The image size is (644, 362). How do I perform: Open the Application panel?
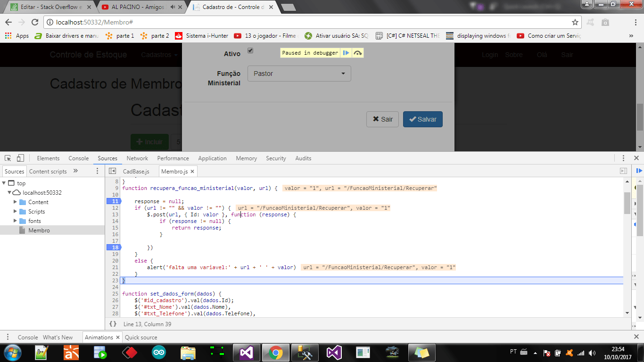pos(212,158)
